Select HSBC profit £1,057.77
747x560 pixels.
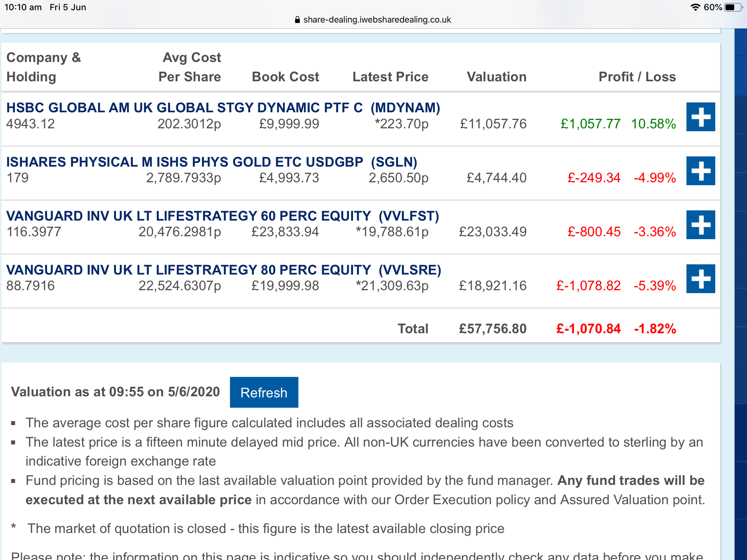pos(591,124)
